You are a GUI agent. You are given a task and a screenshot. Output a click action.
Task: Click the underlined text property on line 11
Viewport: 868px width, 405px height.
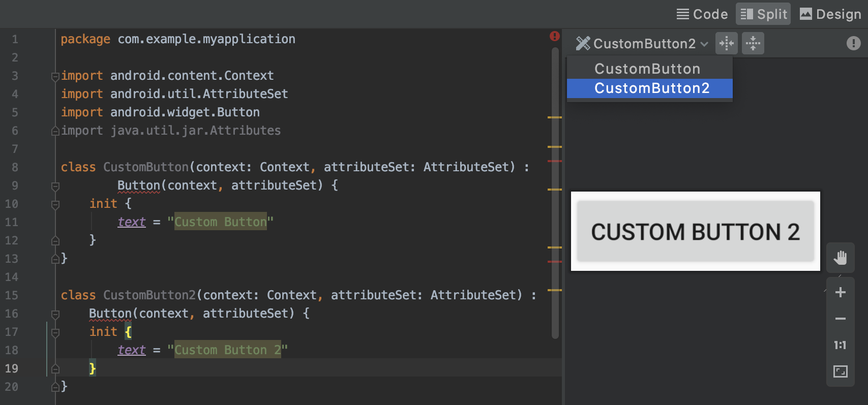132,222
